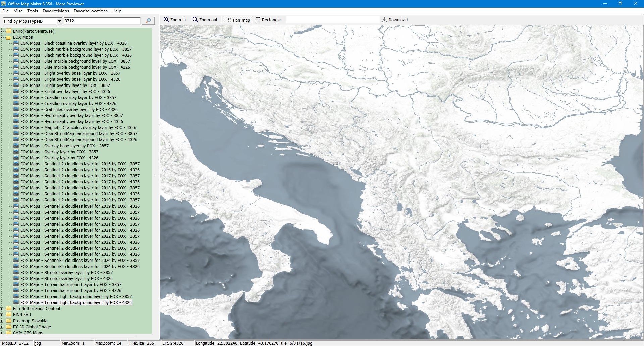Click the Esri Netherlands Content folder icon
Viewport: 644px width, 346px height.
pos(9,309)
